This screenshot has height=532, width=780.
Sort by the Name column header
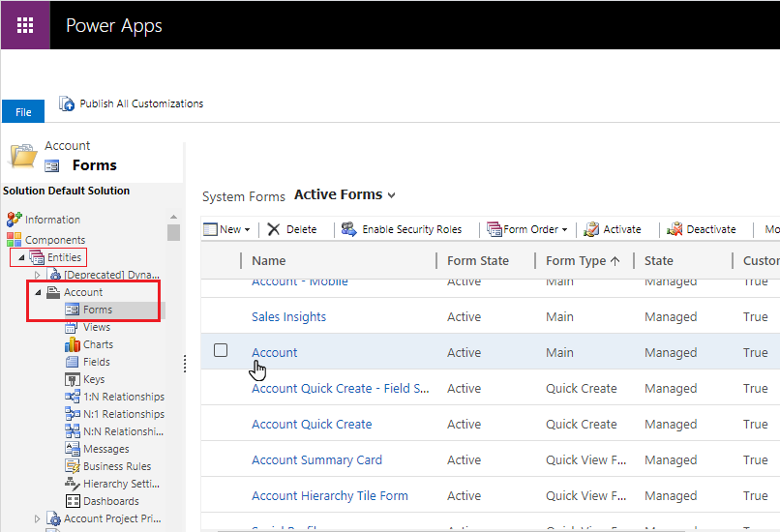(x=269, y=260)
